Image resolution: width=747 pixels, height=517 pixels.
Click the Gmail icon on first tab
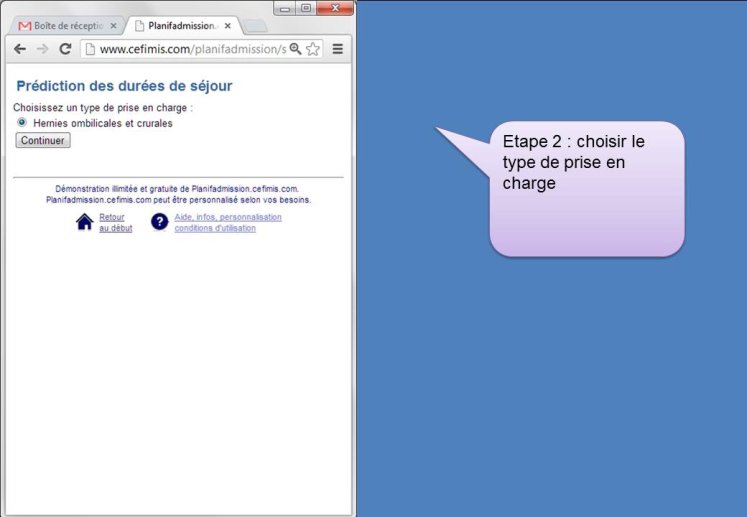[25, 26]
